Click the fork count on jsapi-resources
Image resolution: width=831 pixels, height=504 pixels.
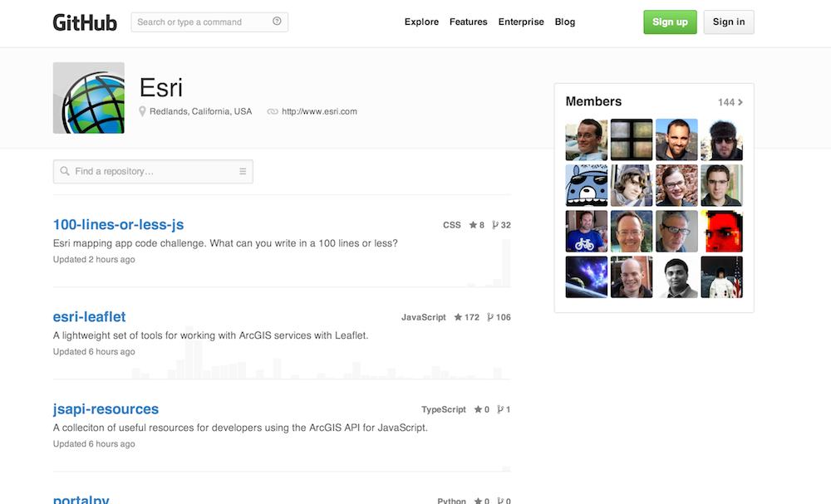pyautogui.click(x=504, y=409)
